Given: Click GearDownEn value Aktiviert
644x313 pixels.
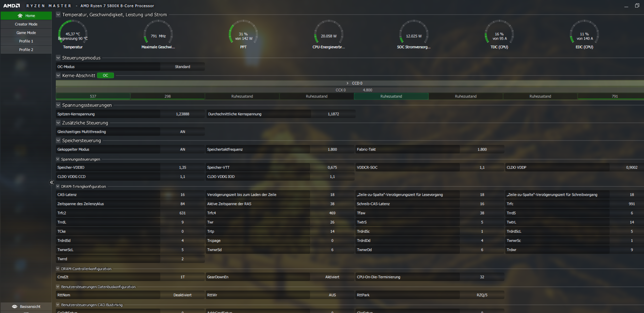Looking at the screenshot, I should [x=332, y=277].
